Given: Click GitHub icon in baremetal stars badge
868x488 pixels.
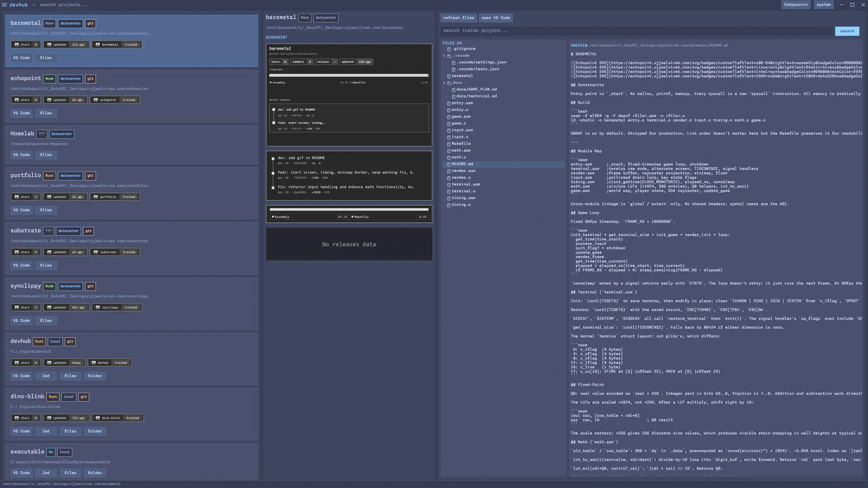Looking at the screenshot, I should tap(17, 44).
